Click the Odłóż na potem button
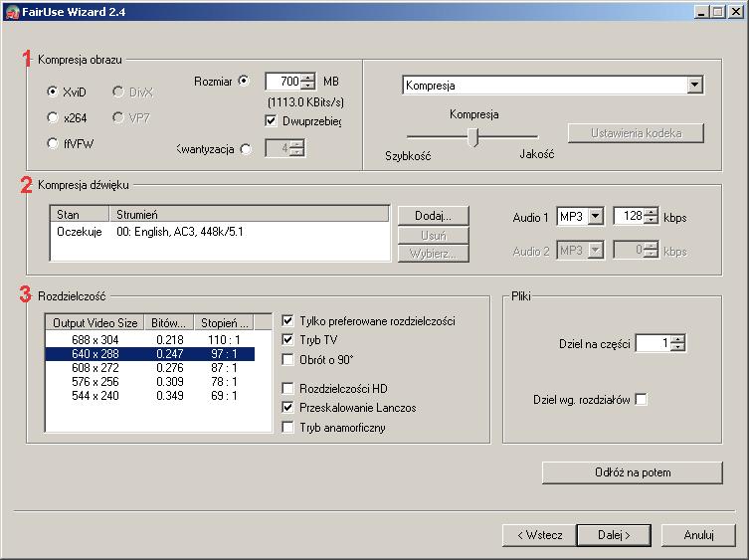The image size is (749, 560). coord(633,472)
